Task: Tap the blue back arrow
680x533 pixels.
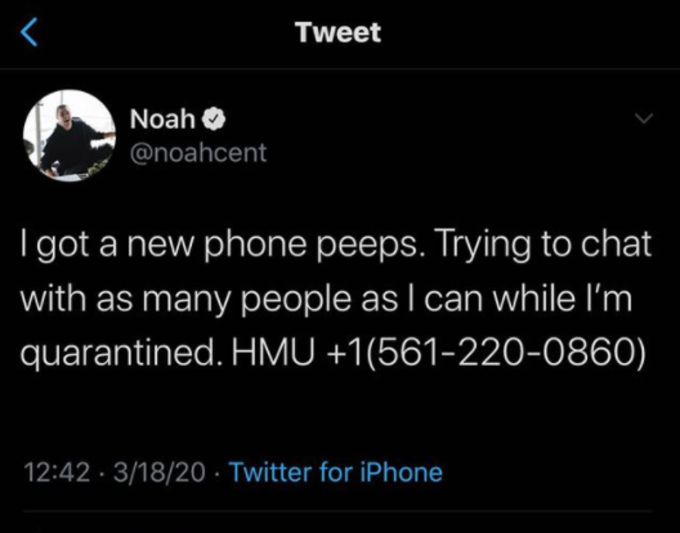Action: coord(29,34)
